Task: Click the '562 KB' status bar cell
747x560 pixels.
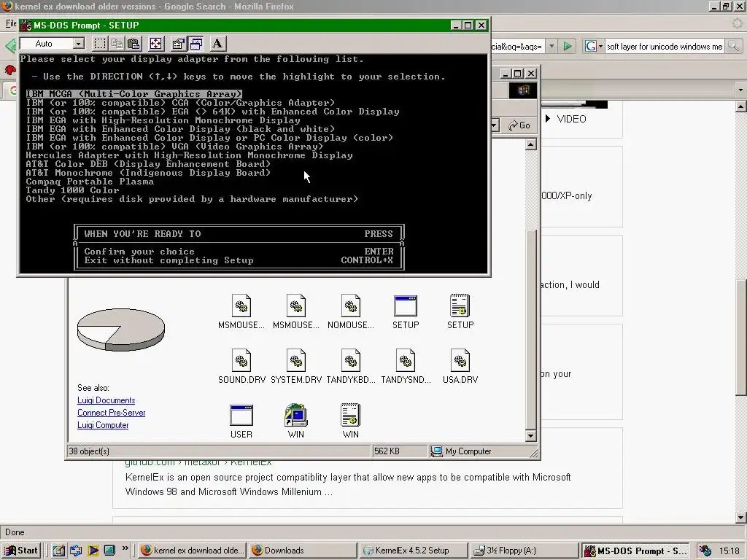Action: pos(399,451)
